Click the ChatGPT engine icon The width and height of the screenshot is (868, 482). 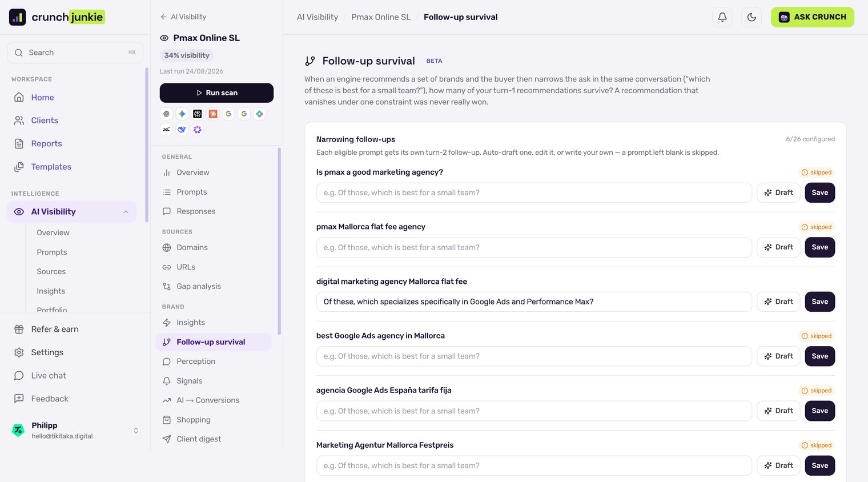coord(166,114)
